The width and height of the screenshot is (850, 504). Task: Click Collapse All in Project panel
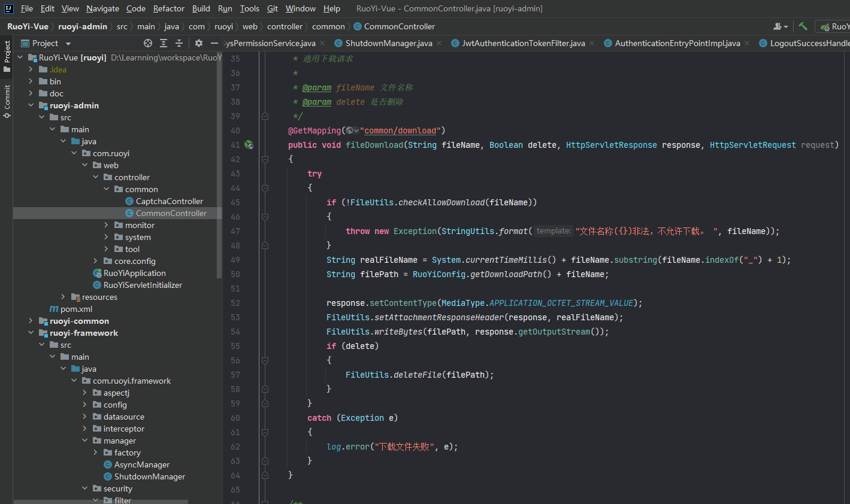click(x=179, y=43)
